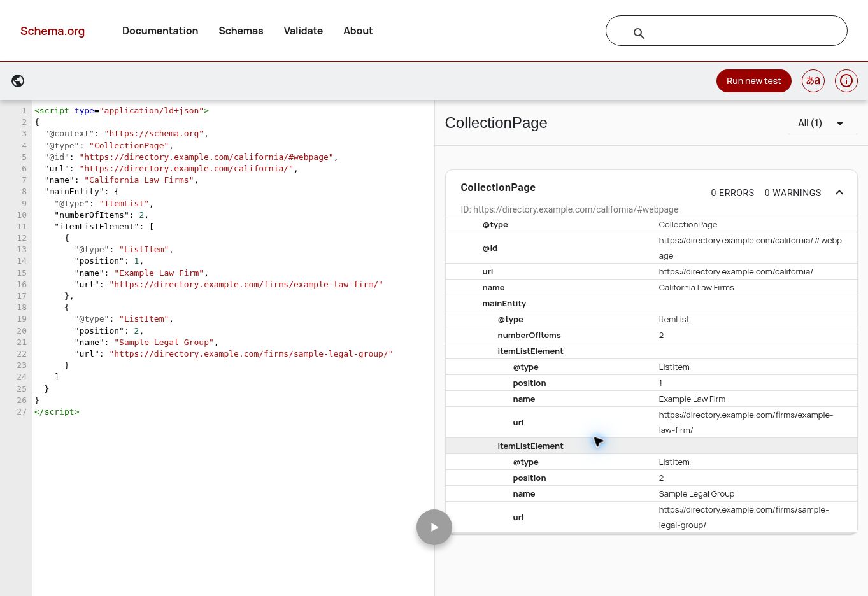Click the California Law Firms value
Screen dimensions: 868x596
(x=696, y=287)
